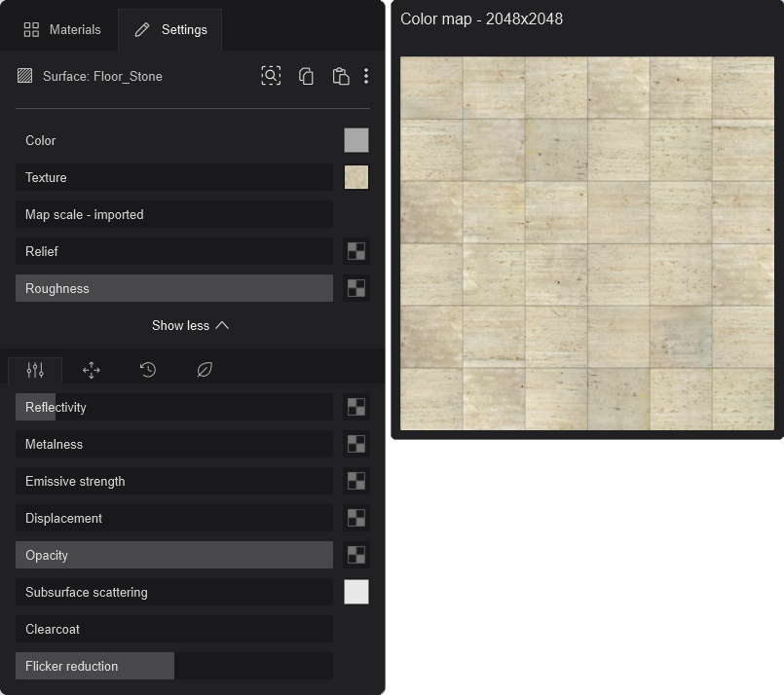This screenshot has height=695, width=784.
Task: Select the sliders adjustments sub-tab
Action: pos(35,370)
